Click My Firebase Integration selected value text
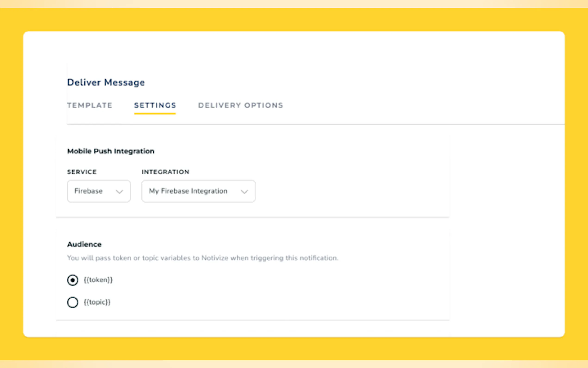The width and height of the screenshot is (588, 368). (188, 191)
